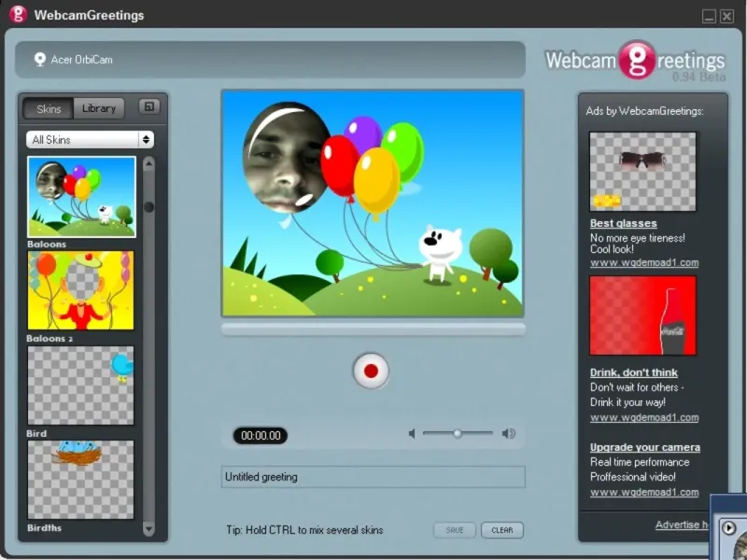The width and height of the screenshot is (747, 560).
Task: Open wgdemoad1.com link under Drink it your way
Action: pyautogui.click(x=644, y=417)
